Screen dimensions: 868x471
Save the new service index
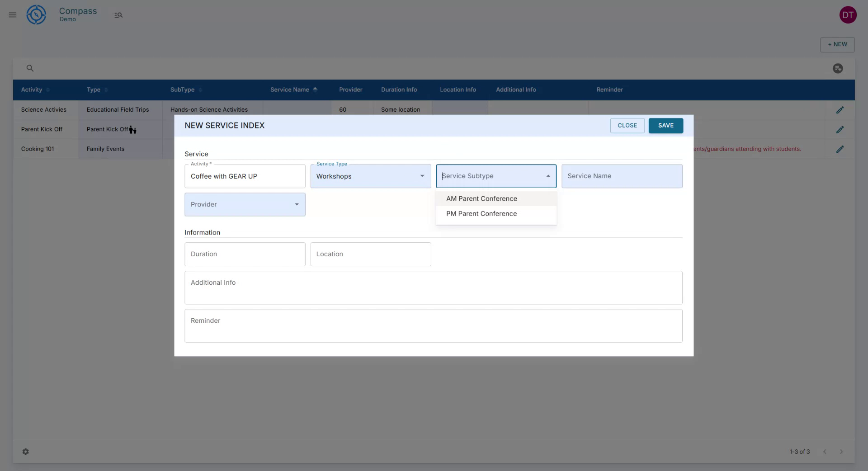[x=665, y=126]
